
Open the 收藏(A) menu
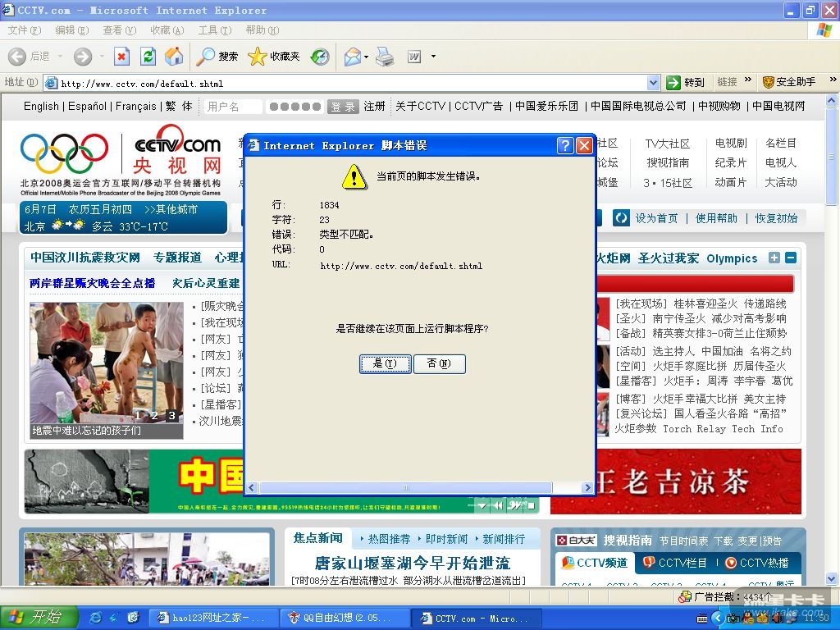(x=167, y=30)
